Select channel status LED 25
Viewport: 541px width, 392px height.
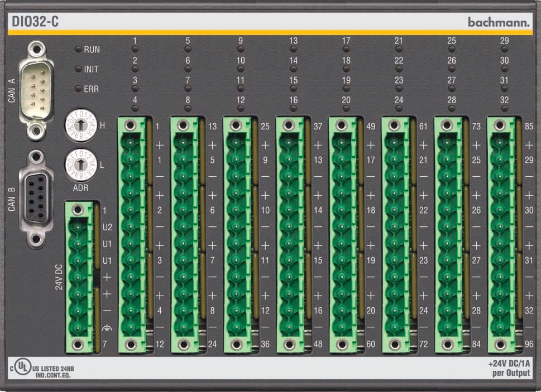click(452, 49)
